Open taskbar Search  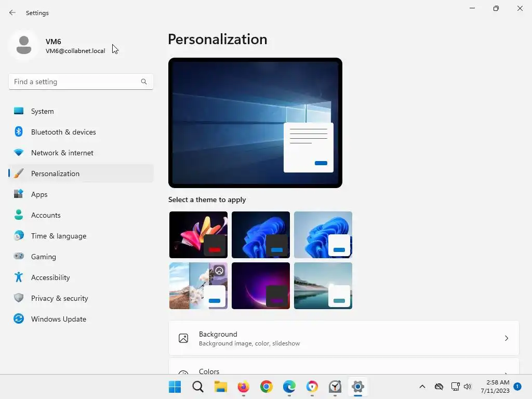198,387
